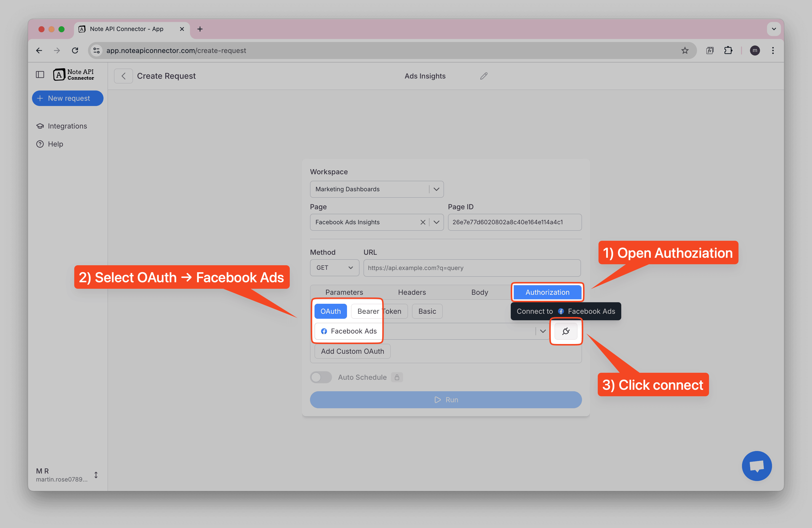The image size is (812, 528).
Task: Select the OAuth authorization type
Action: [x=330, y=311]
